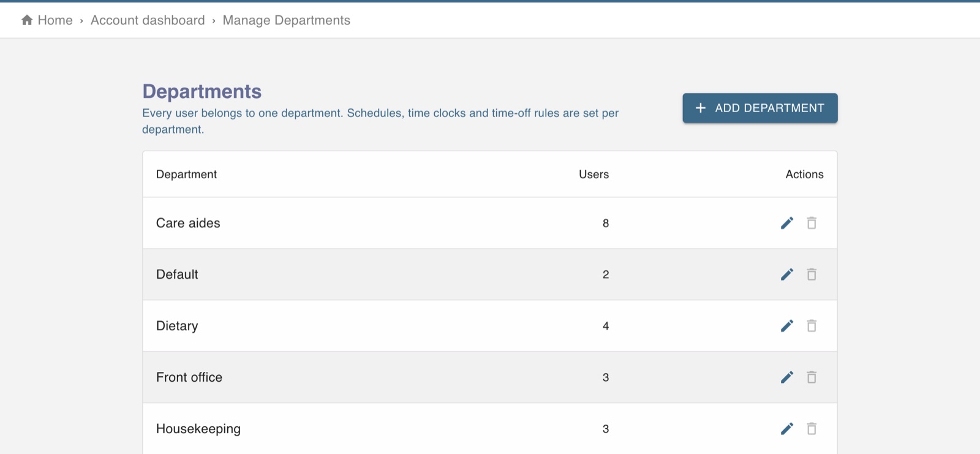Click the Add Department button
Screen dimensions: 980x454
click(760, 108)
